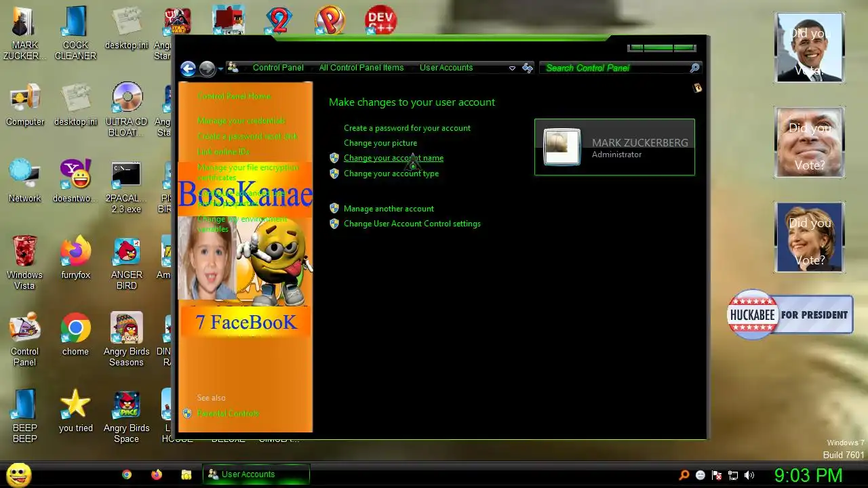Viewport: 868px width, 488px height.
Task: Open the BEEP BEEP desktop icon
Action: click(25, 416)
